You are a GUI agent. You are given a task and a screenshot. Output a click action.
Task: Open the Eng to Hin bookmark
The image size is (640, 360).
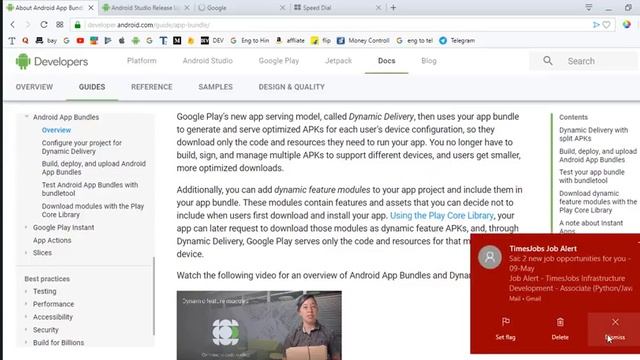point(249,40)
